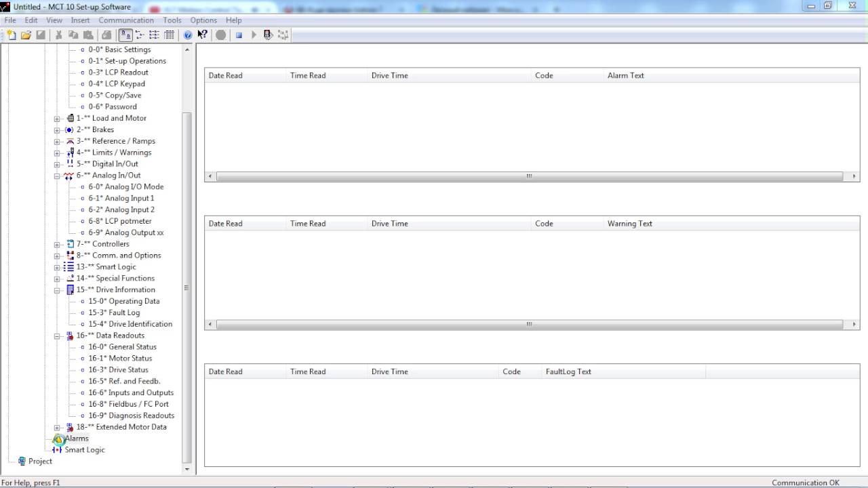Click the Controllers group icon
The width and height of the screenshot is (868, 488).
pyautogui.click(x=70, y=244)
